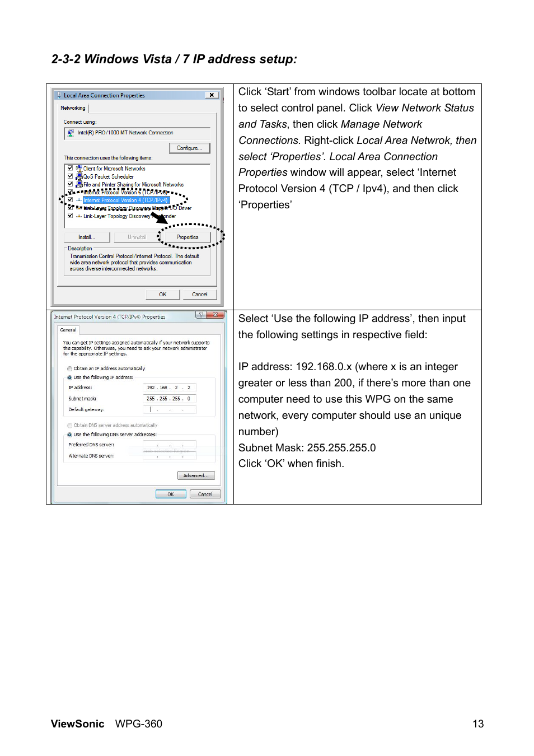Screen dimensions: 534x756
Task: Click the 'ViewSonic' footer text
Action: [77, 724]
